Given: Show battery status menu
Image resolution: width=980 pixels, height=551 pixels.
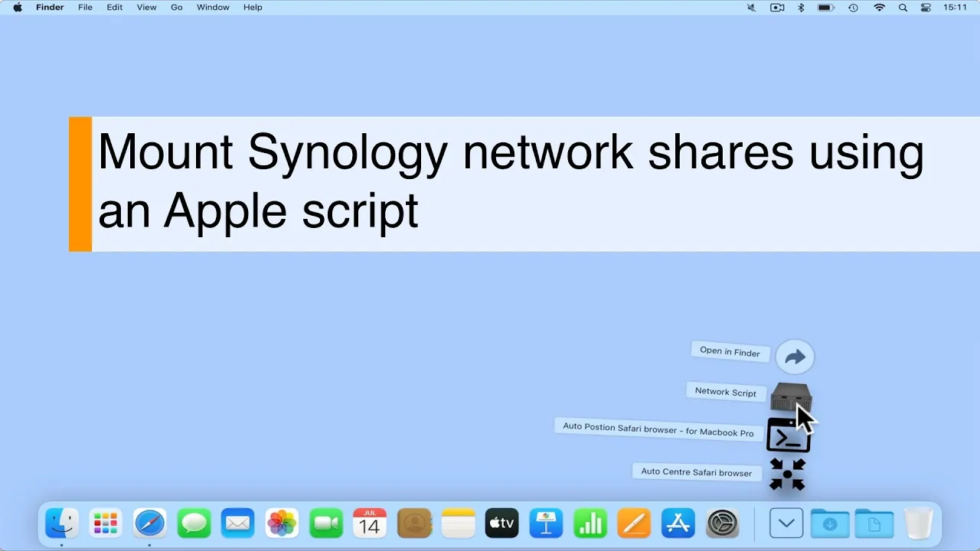Looking at the screenshot, I should [x=825, y=8].
